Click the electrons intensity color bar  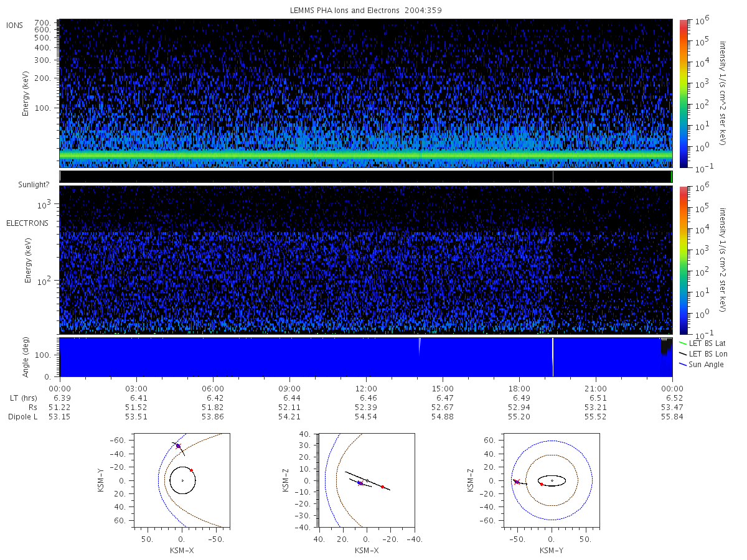pos(683,260)
